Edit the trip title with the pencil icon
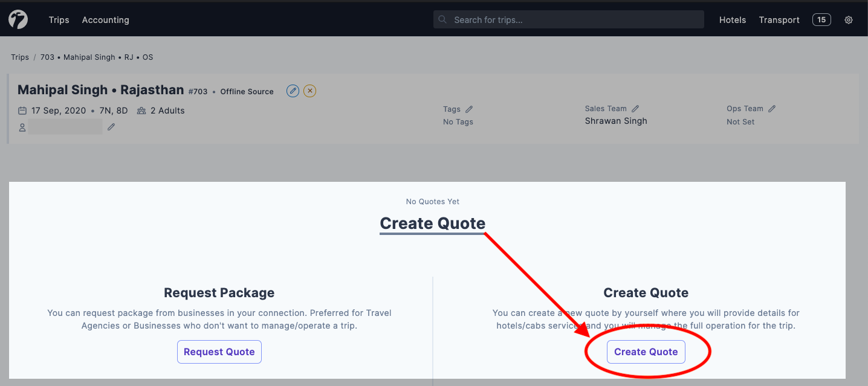 (x=293, y=91)
